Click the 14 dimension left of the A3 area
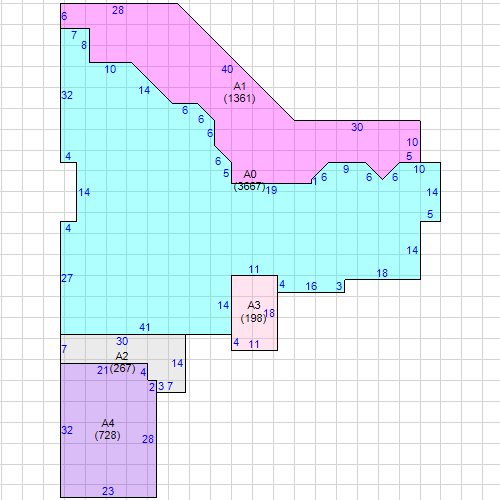 coord(223,305)
